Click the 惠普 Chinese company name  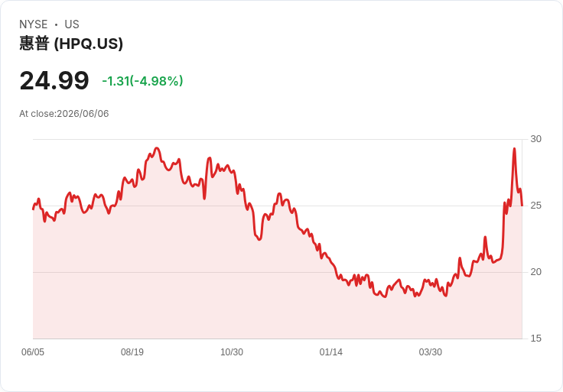[34, 44]
